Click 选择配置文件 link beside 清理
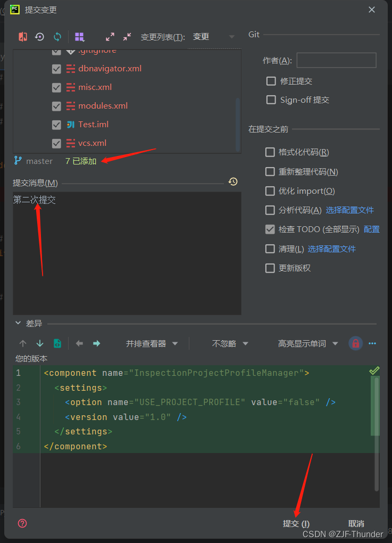392x543 pixels. tap(331, 249)
